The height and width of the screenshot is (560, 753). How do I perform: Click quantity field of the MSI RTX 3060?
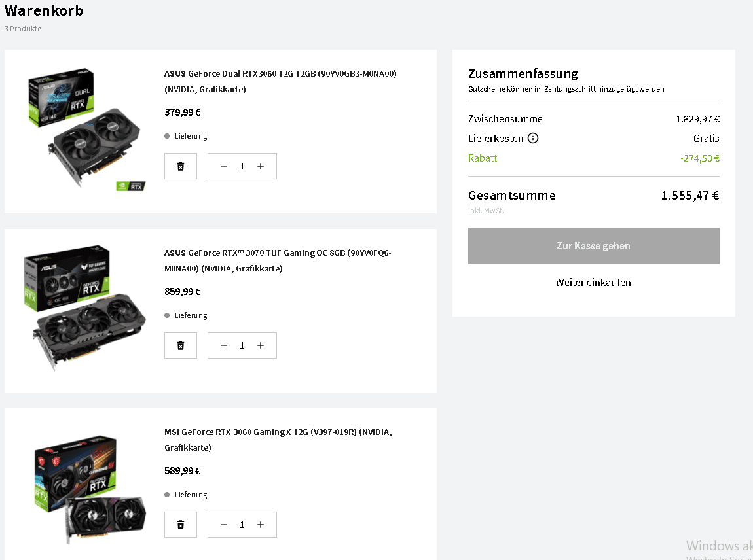click(x=242, y=525)
